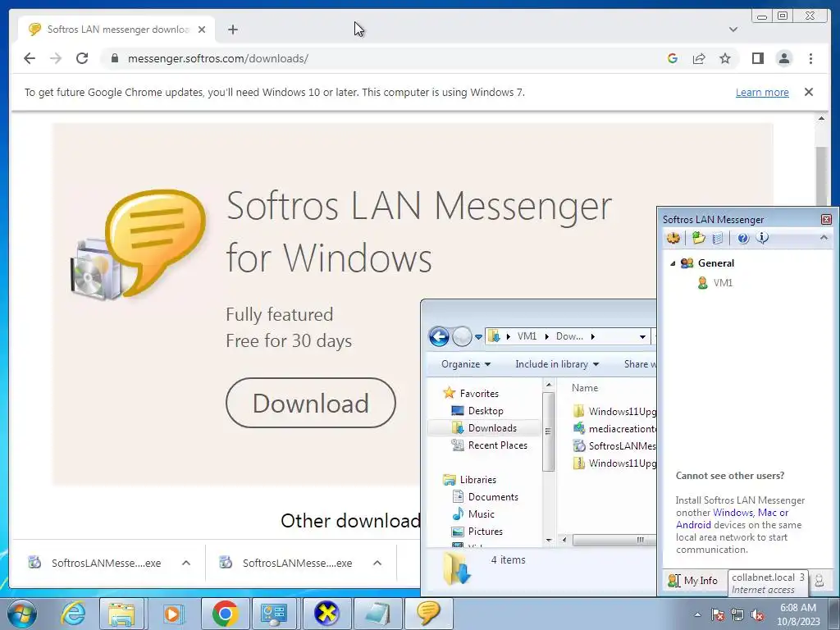Open the Chrome profile avatar
Screen dimensions: 840x630
pos(783,58)
